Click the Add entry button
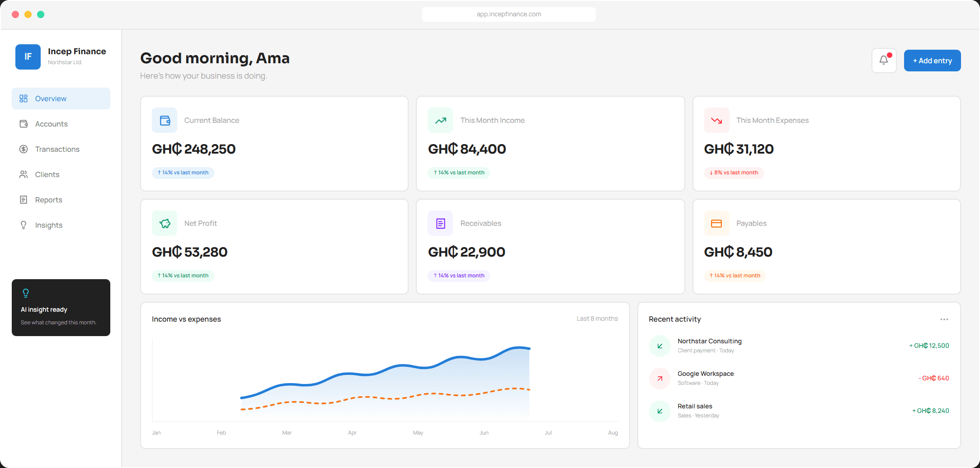The width and height of the screenshot is (980, 468). tap(932, 61)
